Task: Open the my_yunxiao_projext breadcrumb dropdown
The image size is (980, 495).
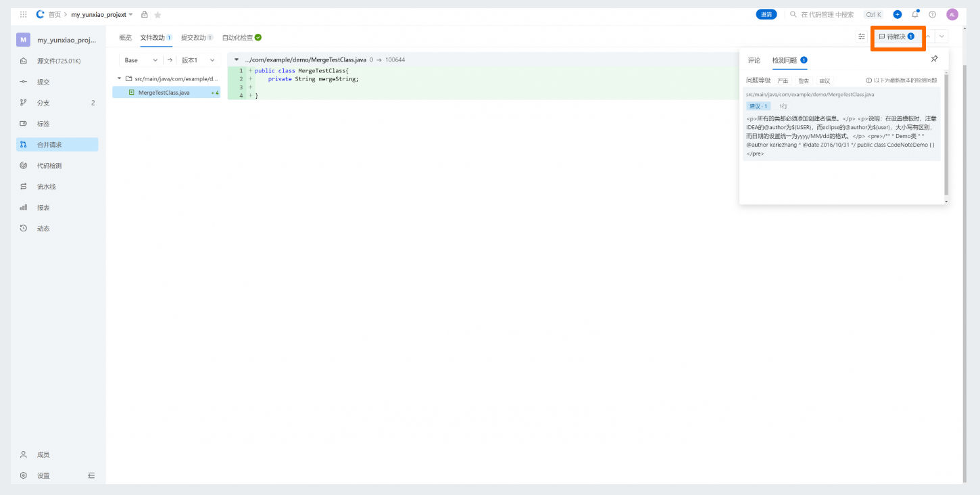Action: click(x=102, y=14)
